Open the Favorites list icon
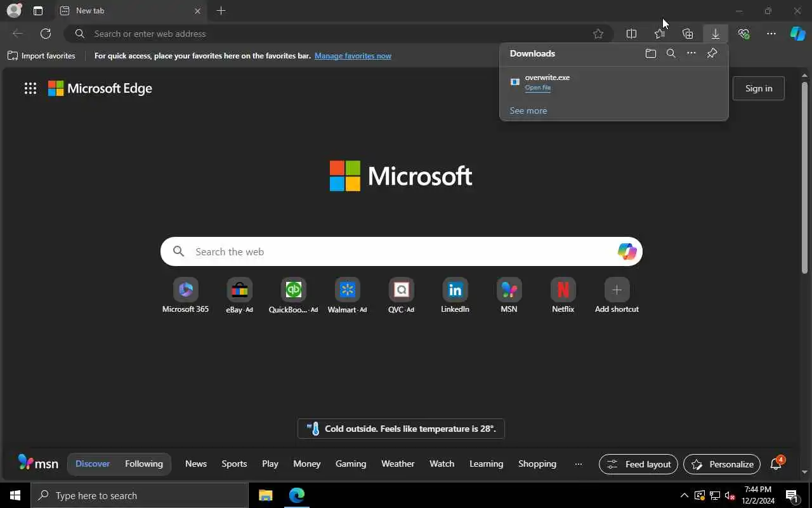This screenshot has height=508, width=812. point(660,34)
